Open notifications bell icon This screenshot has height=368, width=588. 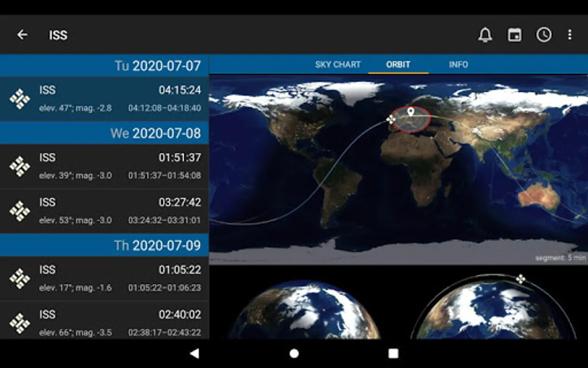(485, 35)
